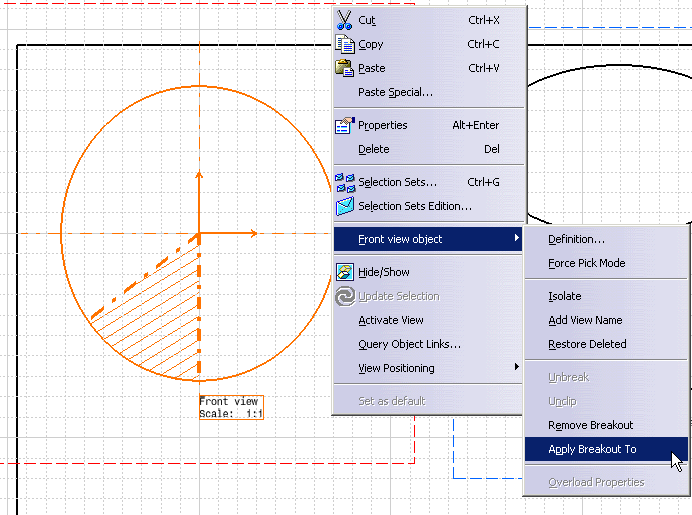Click the horizontal axis arrow in the front view
The width and height of the screenshot is (692, 515).
coord(229,233)
